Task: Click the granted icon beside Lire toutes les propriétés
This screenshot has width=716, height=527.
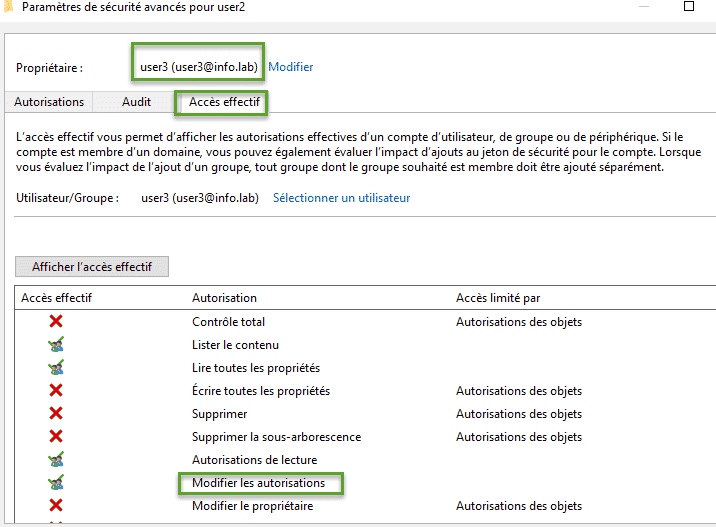Action: click(56, 368)
